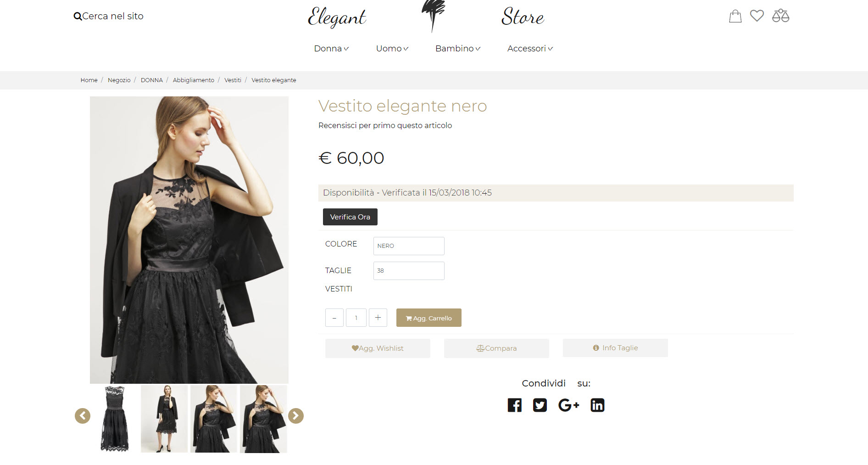
Task: Open the shopping bag cart icon
Action: (735, 16)
